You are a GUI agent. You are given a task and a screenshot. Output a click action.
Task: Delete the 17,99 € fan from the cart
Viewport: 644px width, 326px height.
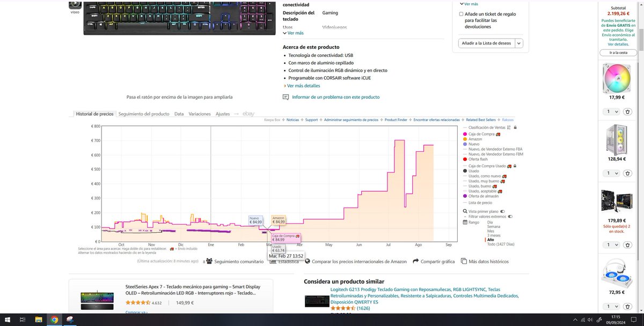click(x=627, y=112)
